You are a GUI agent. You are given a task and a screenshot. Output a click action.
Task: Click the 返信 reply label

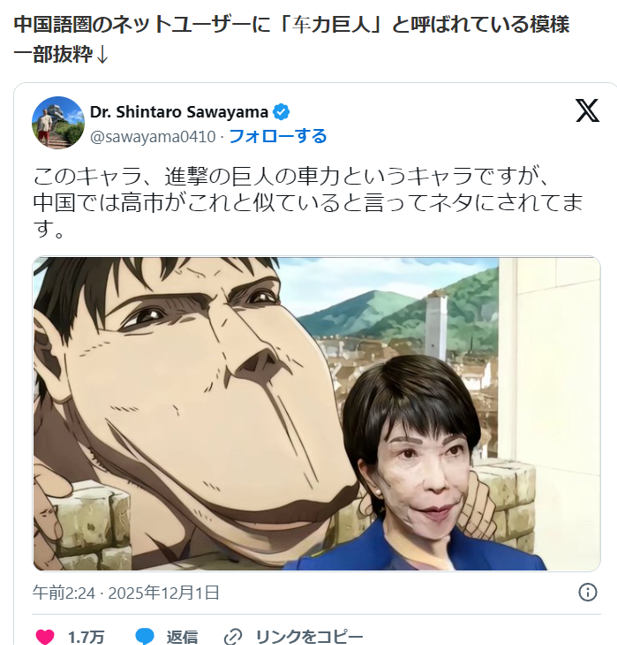click(x=182, y=637)
